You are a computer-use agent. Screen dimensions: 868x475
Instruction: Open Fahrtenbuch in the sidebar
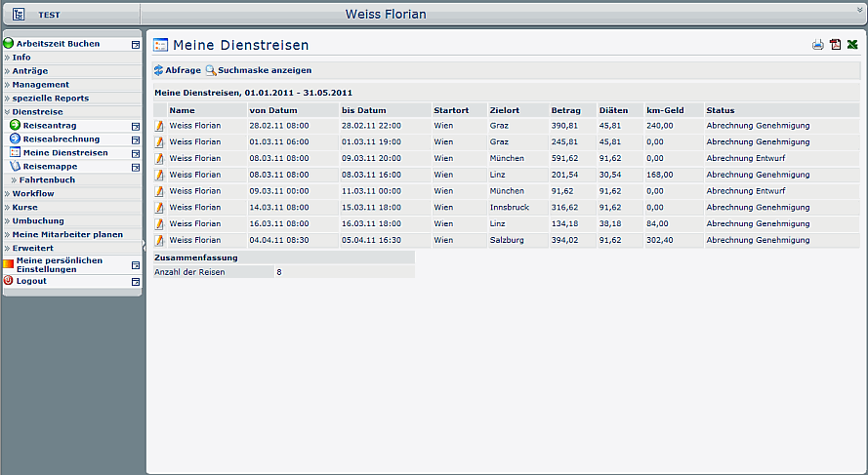(47, 180)
